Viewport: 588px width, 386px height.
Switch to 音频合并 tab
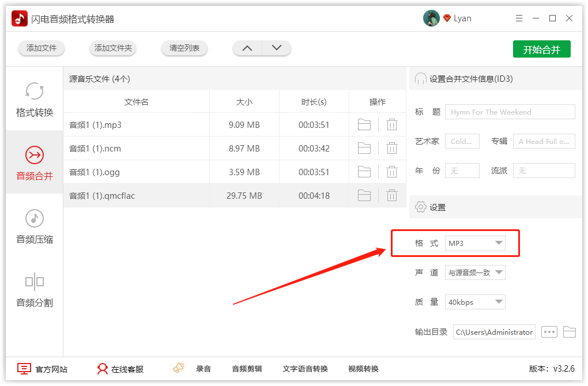(35, 162)
